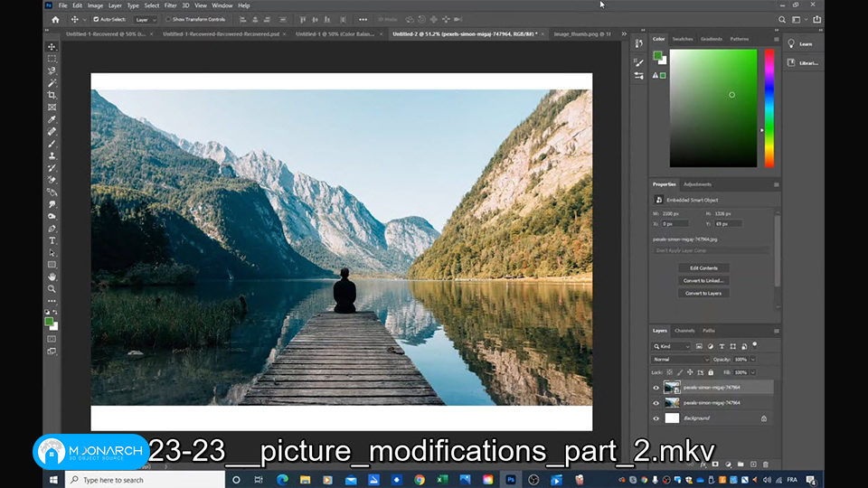The height and width of the screenshot is (488, 868).
Task: Hide the highlighted pexels-simon-migaj smart object layer
Action: click(656, 388)
